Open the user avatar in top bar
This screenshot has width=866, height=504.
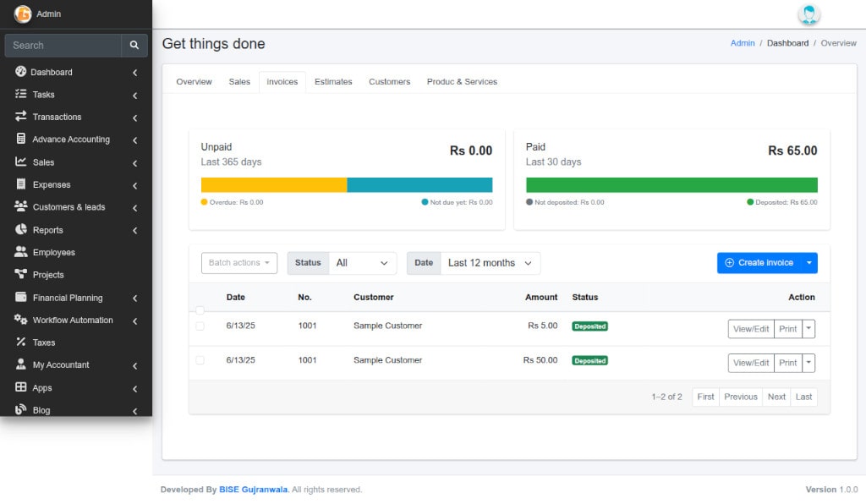[x=808, y=14]
